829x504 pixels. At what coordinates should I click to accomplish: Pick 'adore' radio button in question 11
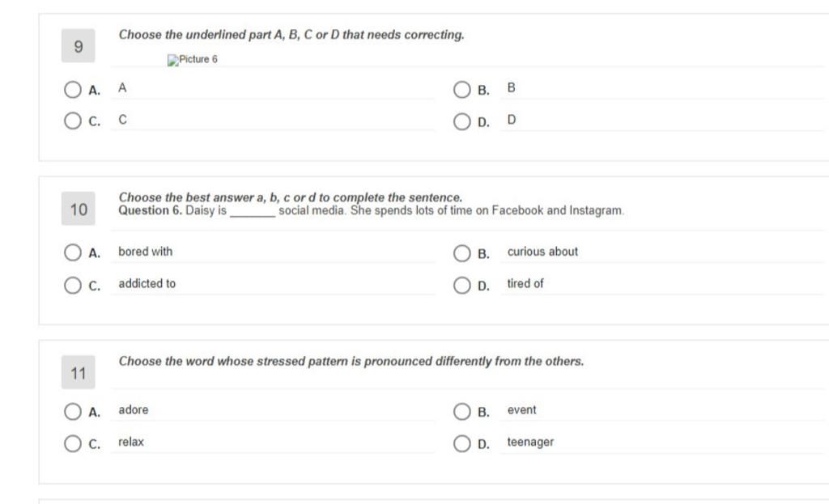click(72, 412)
